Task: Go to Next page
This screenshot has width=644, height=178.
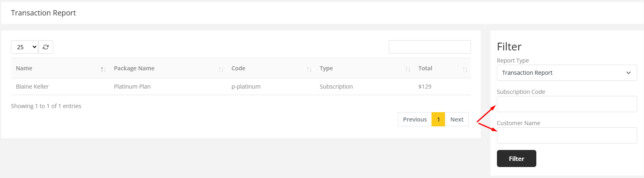Action: point(457,119)
